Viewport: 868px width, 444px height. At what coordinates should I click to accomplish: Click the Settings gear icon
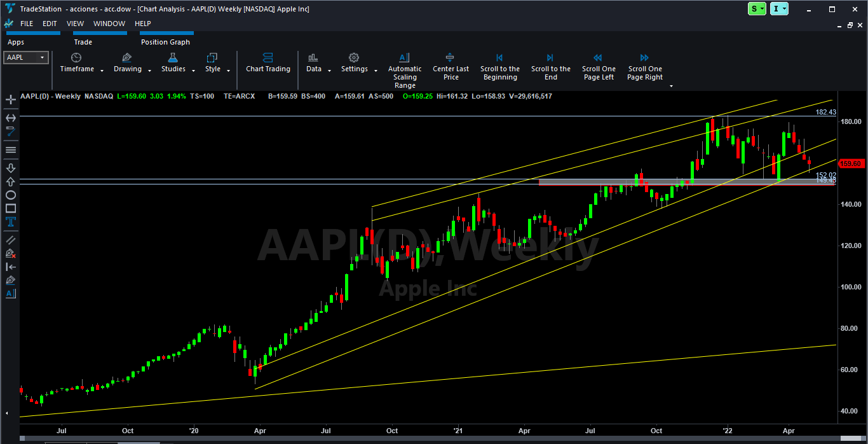354,57
